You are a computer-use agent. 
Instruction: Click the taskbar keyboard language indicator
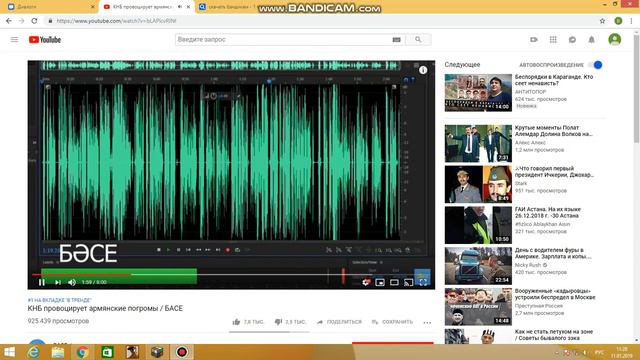(599, 352)
